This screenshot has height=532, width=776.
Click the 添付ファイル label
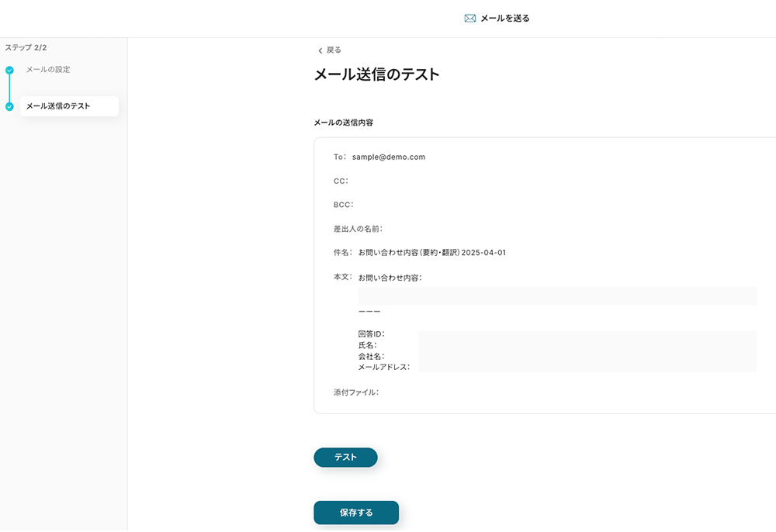pos(356,392)
